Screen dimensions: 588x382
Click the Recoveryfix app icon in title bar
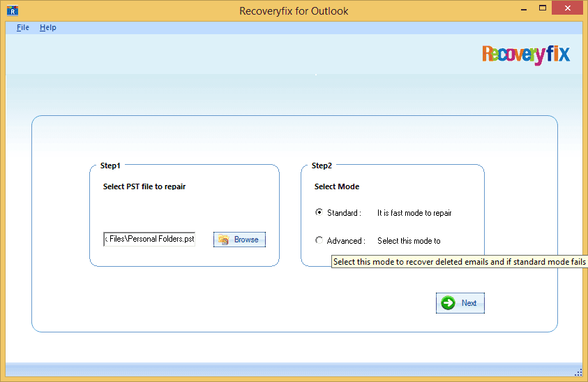tap(12, 10)
